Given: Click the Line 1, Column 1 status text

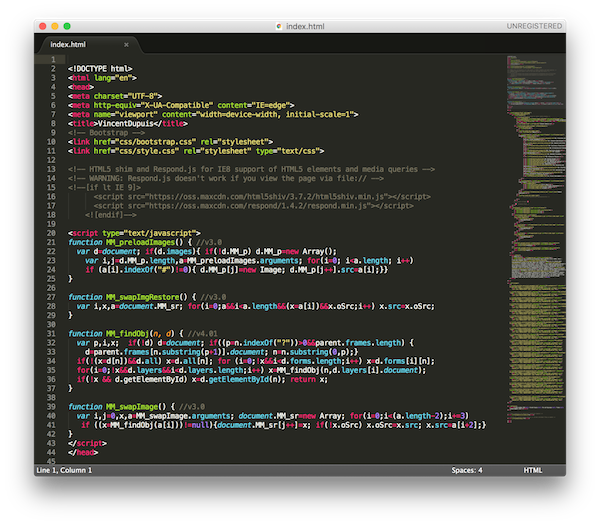Looking at the screenshot, I should 64,470.
